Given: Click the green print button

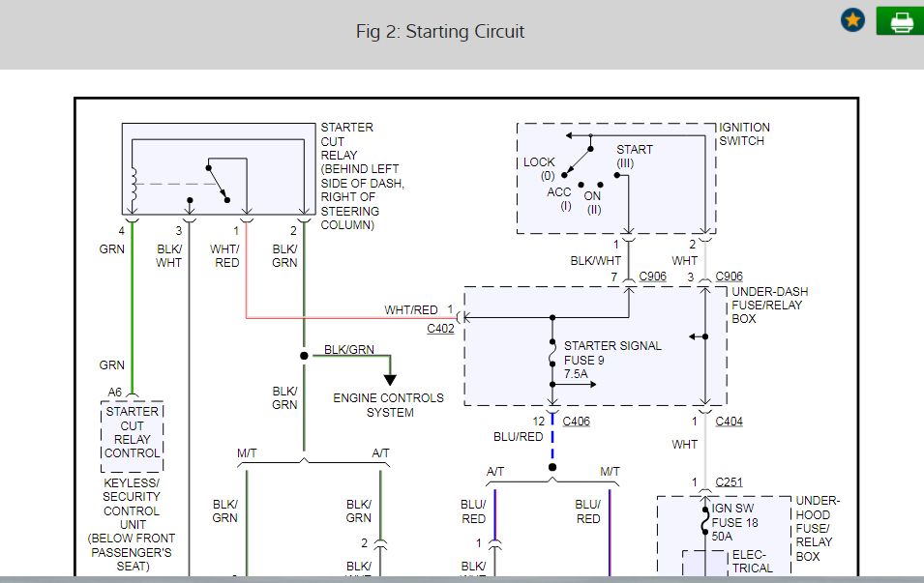Looking at the screenshot, I should 901,21.
